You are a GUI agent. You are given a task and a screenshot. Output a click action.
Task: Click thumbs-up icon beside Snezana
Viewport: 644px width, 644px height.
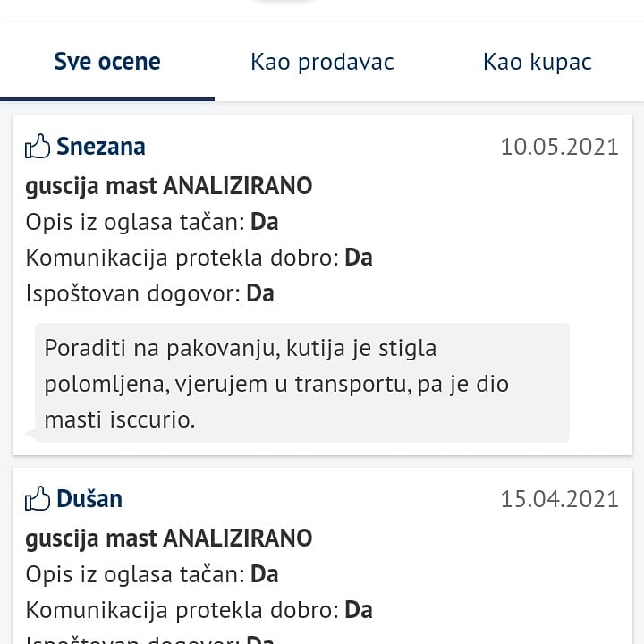point(38,146)
